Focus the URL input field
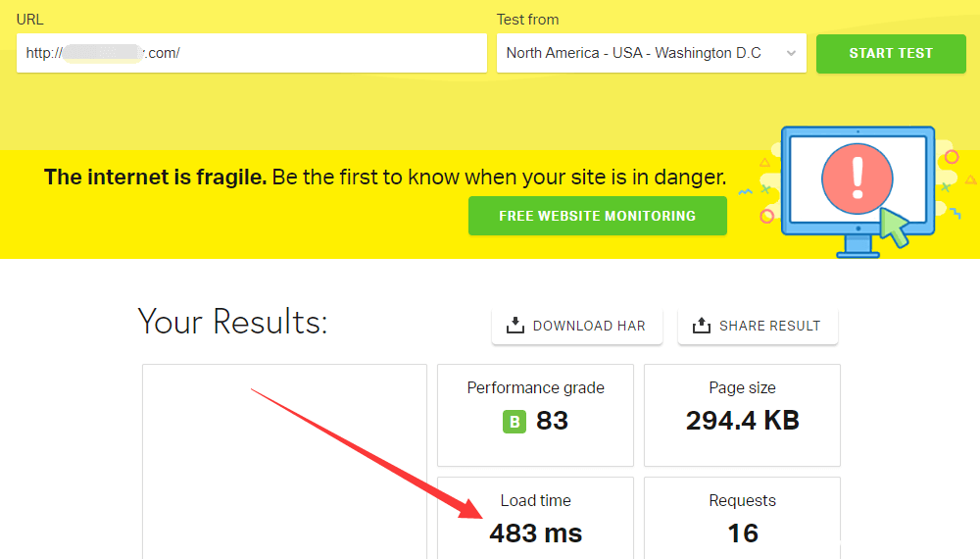Viewport: 980px width, 559px height. click(x=251, y=53)
